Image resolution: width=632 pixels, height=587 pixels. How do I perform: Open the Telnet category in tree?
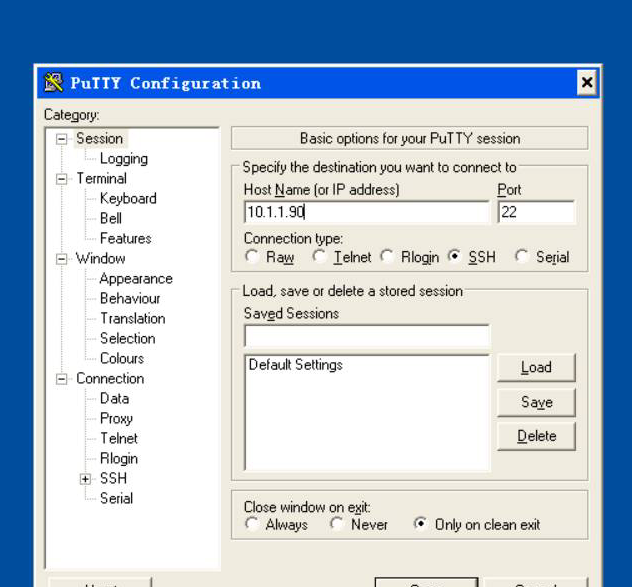click(119, 438)
